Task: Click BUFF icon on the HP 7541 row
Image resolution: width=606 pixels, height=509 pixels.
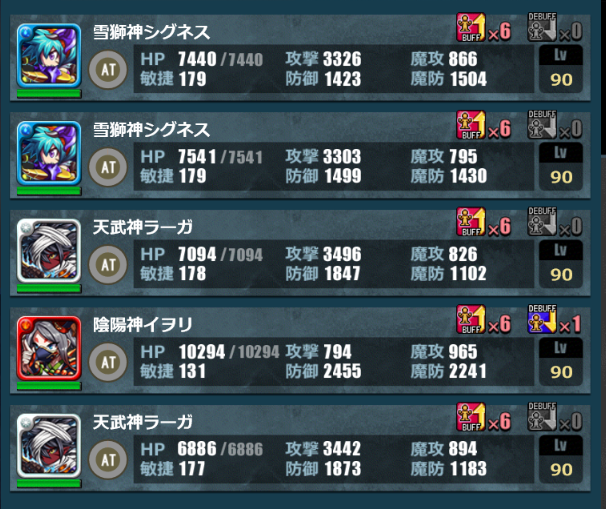Action: click(471, 124)
